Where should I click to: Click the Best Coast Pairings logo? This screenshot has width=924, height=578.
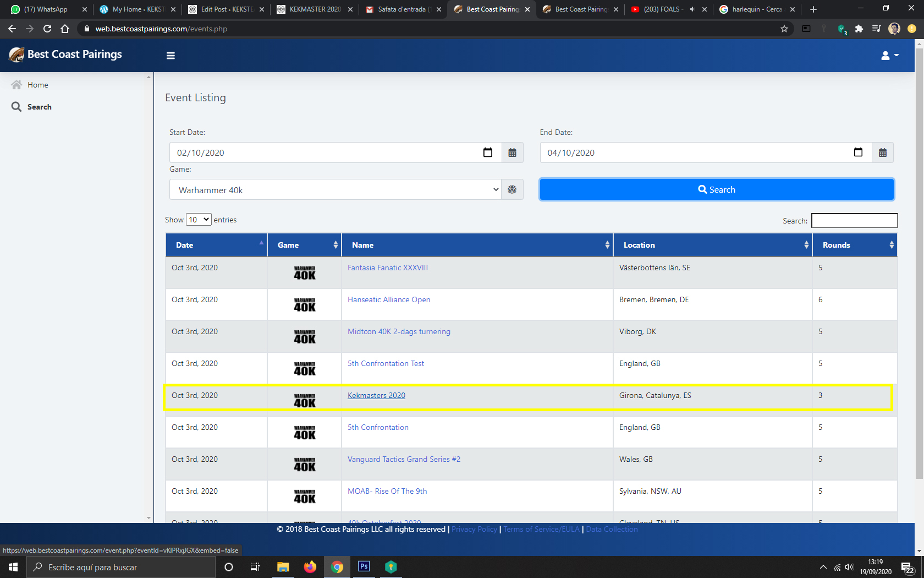click(66, 54)
